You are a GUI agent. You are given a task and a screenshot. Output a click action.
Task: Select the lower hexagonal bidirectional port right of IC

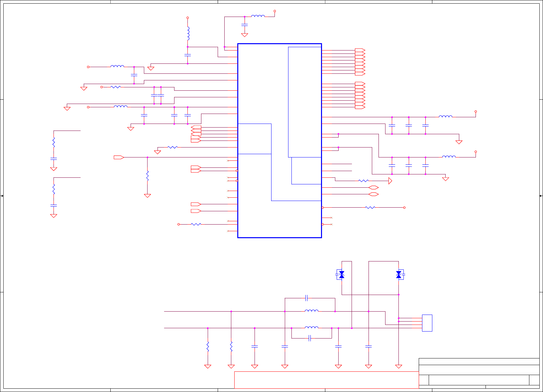374,194
